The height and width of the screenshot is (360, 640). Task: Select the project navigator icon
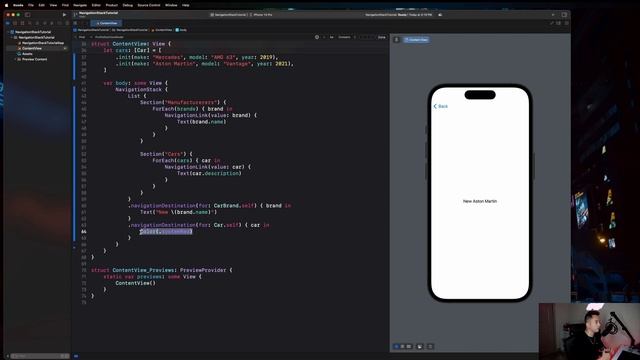[9, 23]
